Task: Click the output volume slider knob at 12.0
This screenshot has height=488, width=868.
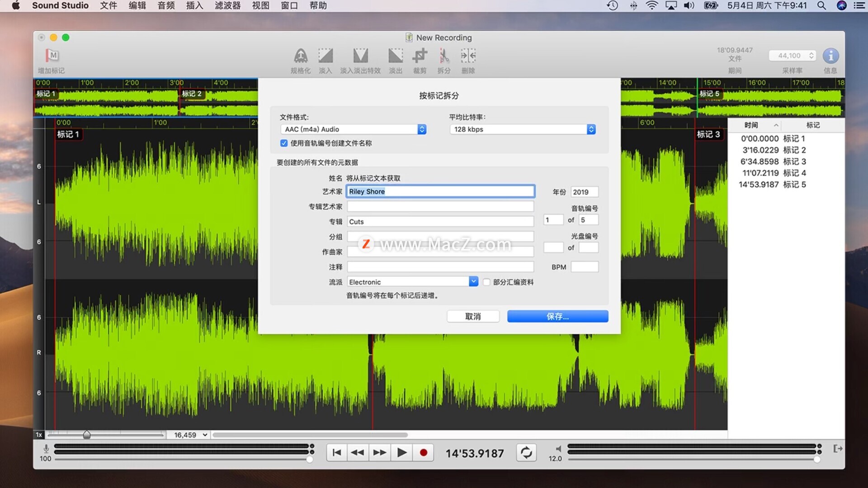Action: tap(817, 460)
